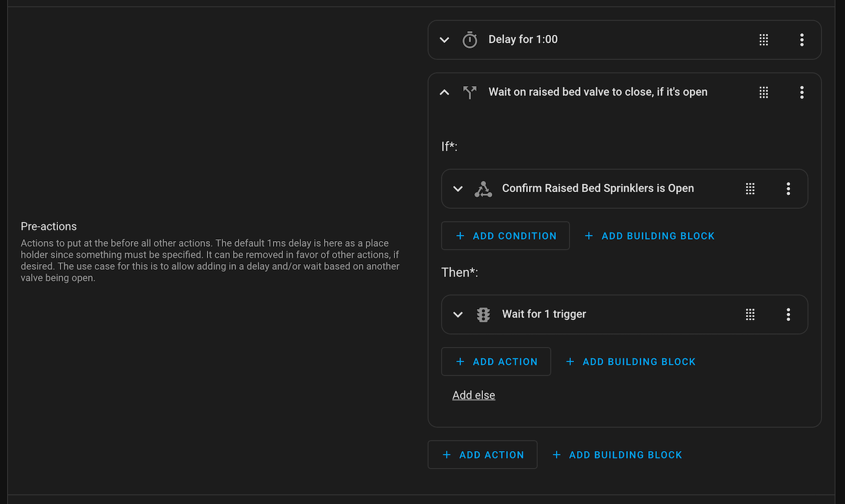Click the Add else link

[474, 396]
